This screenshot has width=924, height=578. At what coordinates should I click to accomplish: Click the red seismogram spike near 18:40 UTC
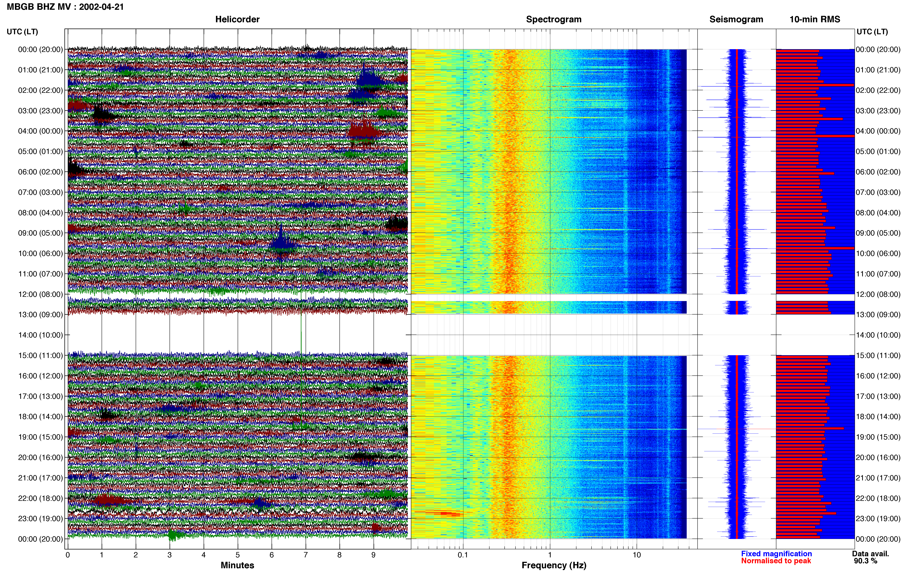[736, 429]
